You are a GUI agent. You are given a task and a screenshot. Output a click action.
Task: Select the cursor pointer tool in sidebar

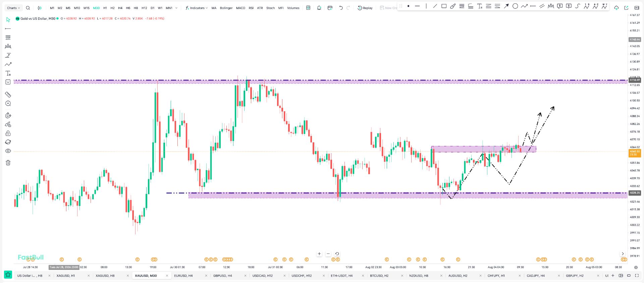click(8, 20)
